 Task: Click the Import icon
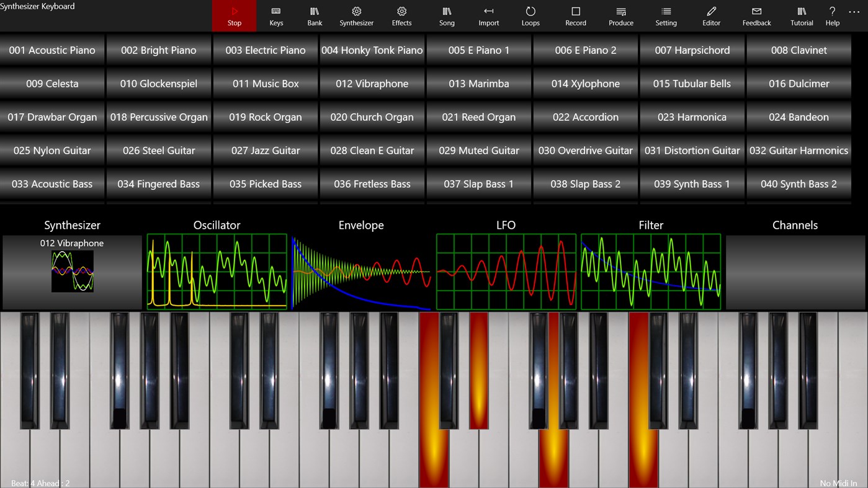pos(488,16)
